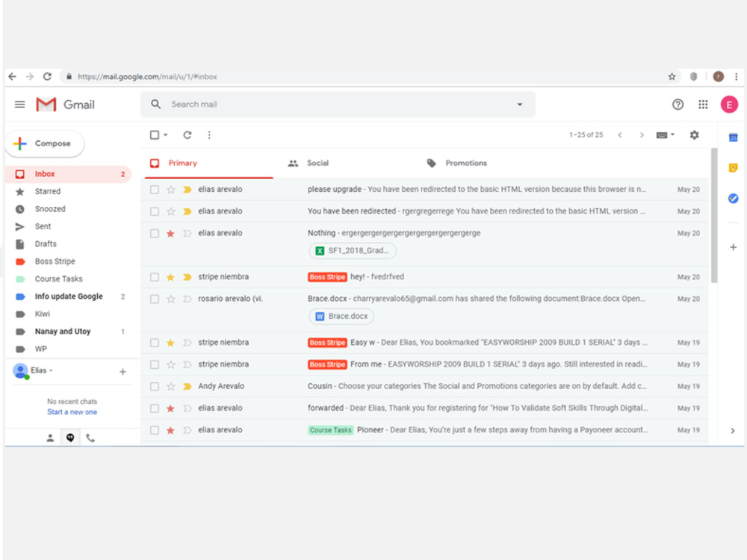
Task: Open the Snoozed folder
Action: (x=69, y=209)
